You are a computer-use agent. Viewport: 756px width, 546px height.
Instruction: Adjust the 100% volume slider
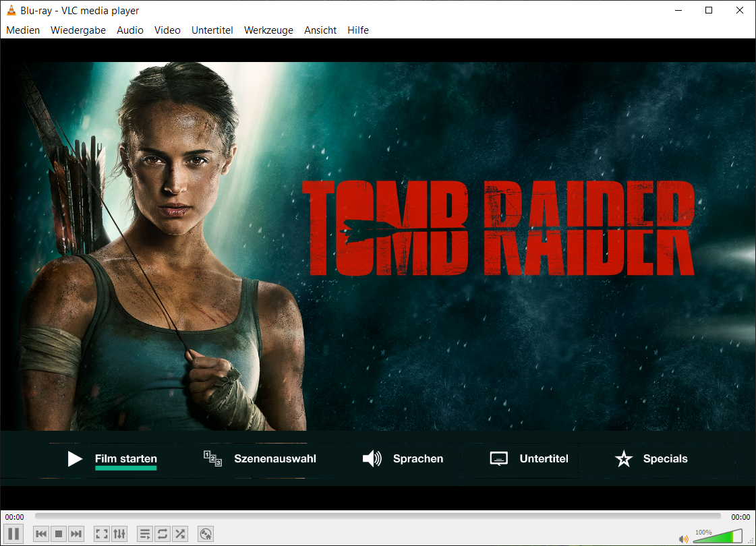[x=718, y=535]
